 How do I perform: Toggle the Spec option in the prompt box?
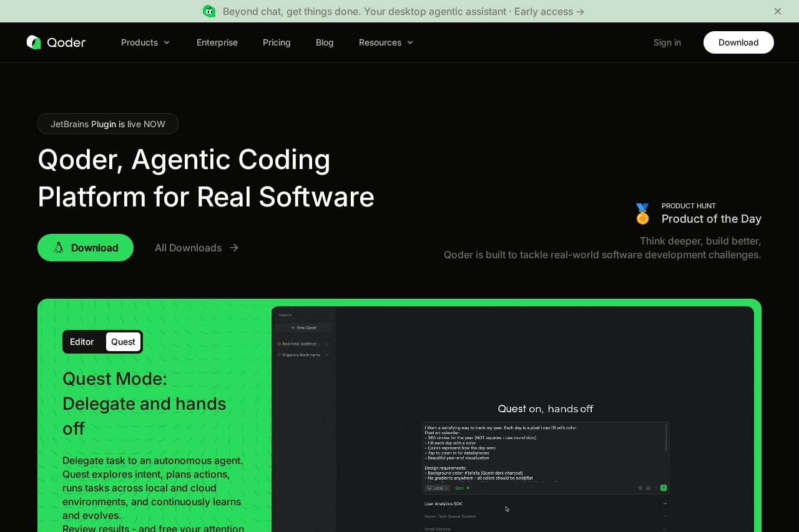(461, 488)
